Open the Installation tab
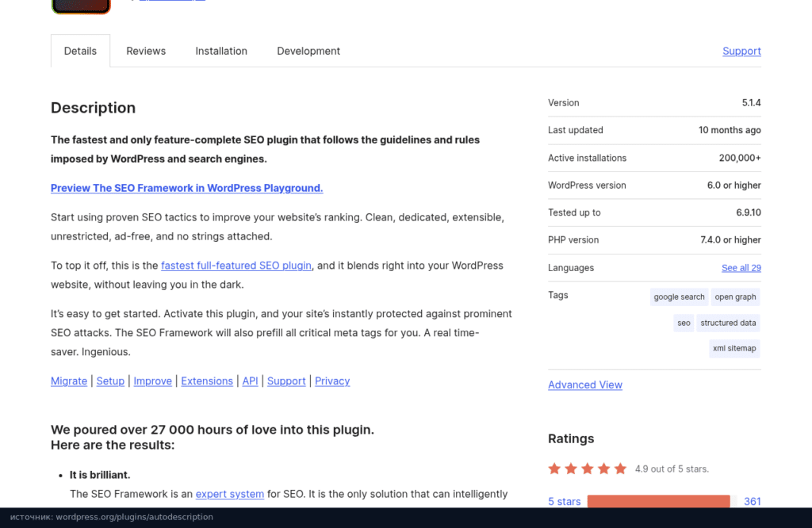 [221, 51]
